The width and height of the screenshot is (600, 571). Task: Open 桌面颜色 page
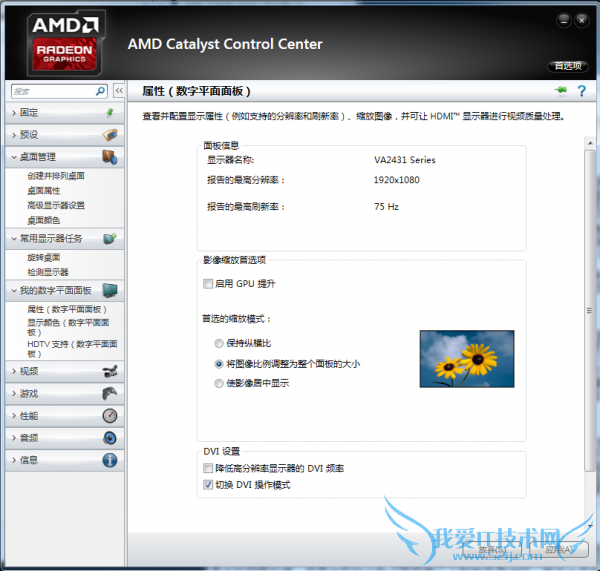(x=44, y=220)
